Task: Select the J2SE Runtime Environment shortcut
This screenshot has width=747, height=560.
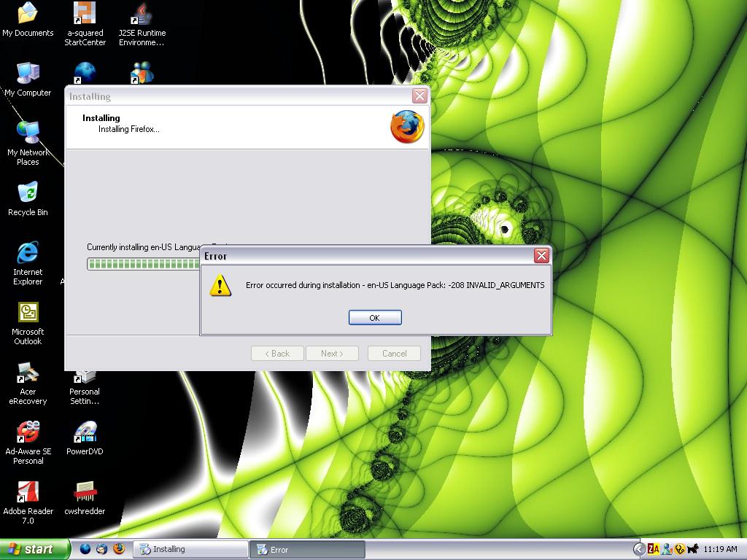Action: (142, 24)
